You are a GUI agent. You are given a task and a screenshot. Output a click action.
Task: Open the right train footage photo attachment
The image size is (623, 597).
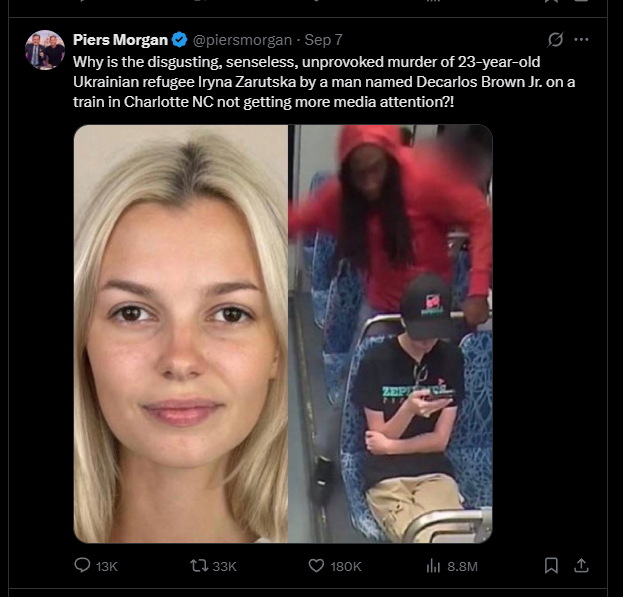(390, 334)
